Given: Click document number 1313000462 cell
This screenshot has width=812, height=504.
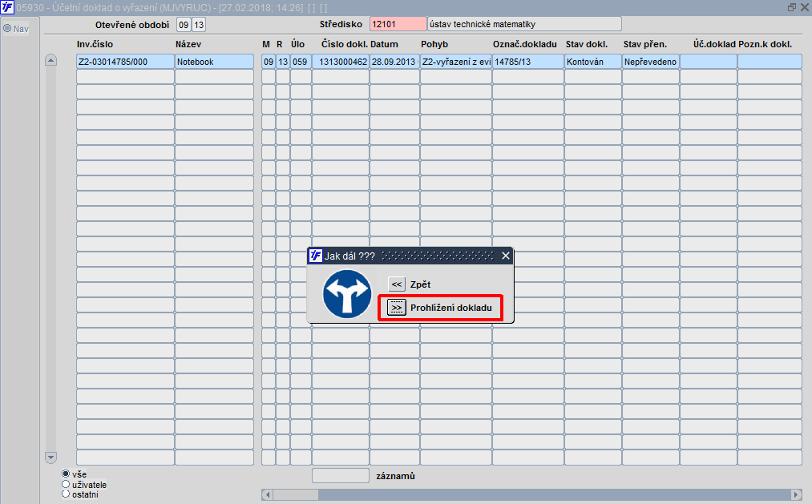Looking at the screenshot, I should (x=340, y=62).
